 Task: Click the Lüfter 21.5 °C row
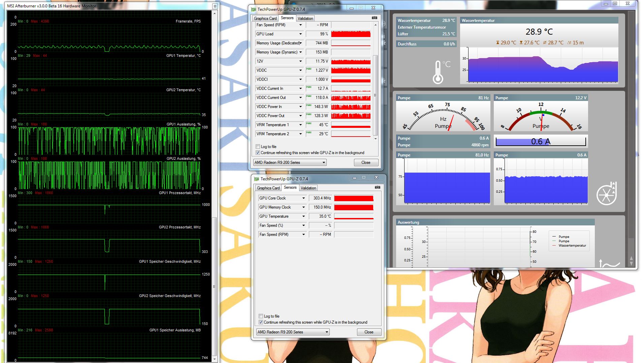pyautogui.click(x=426, y=34)
